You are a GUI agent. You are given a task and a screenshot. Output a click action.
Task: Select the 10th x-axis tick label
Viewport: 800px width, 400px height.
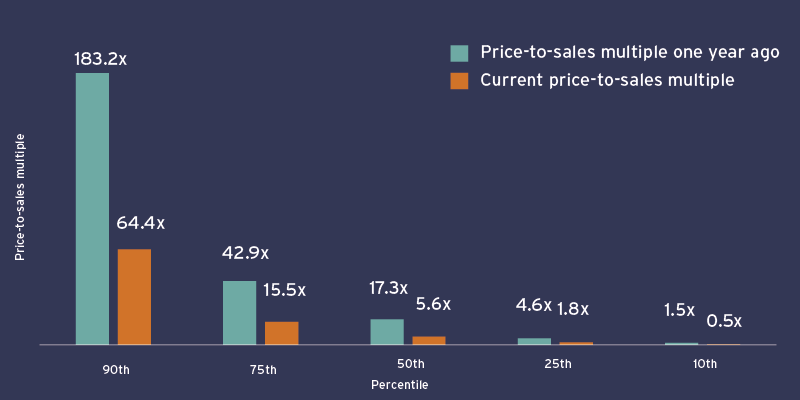click(705, 365)
